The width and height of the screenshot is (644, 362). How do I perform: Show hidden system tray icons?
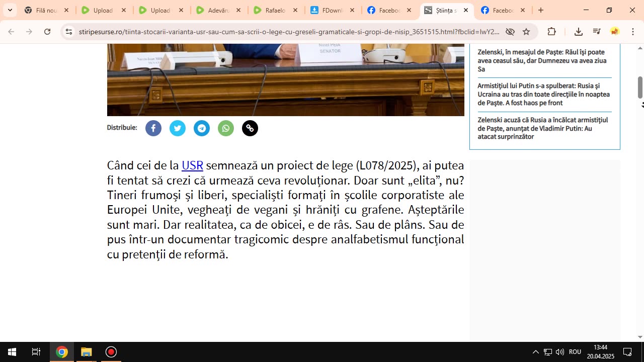tap(536, 352)
